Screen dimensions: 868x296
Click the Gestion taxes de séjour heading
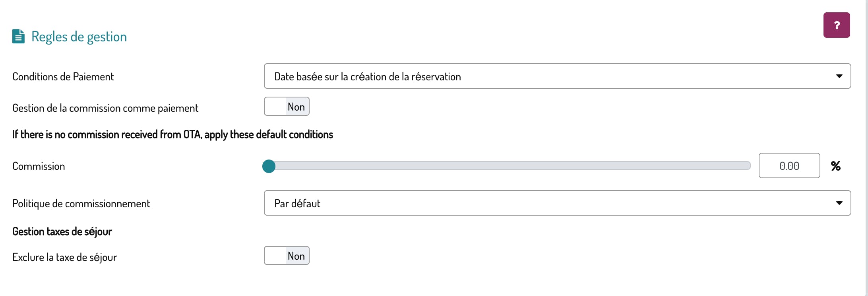click(62, 232)
